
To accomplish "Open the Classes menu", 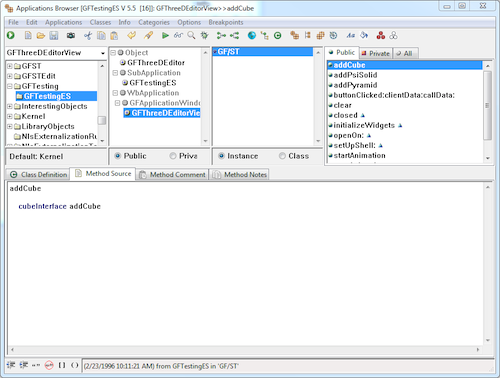I will 100,22.
